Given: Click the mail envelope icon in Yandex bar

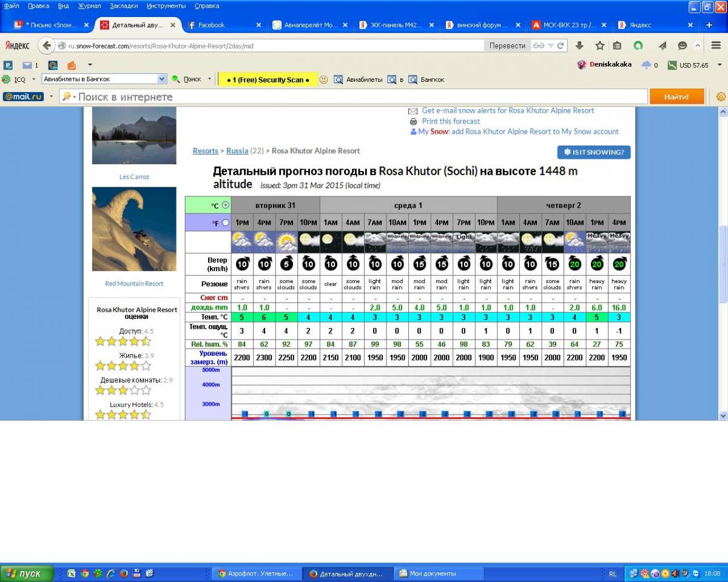Looking at the screenshot, I should pos(27,65).
